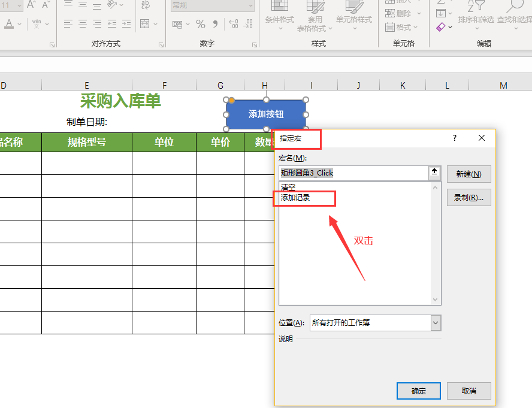Click the 格式 cell format icon

pos(390,27)
